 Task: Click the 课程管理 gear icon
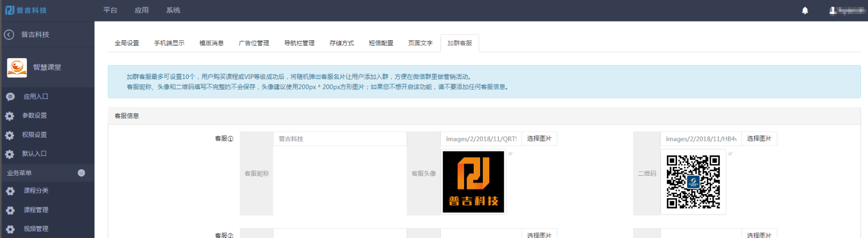click(x=10, y=211)
